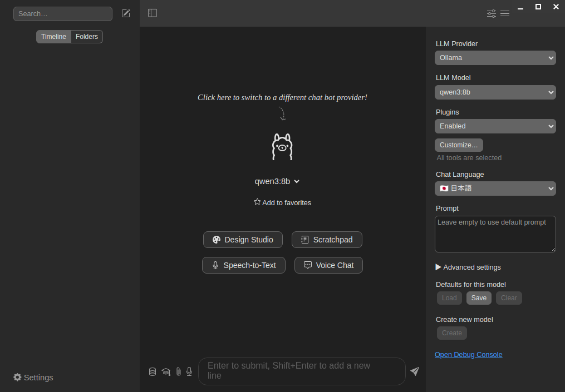This screenshot has width=565, height=392.
Task: Focus the Search field
Action: coord(63,14)
